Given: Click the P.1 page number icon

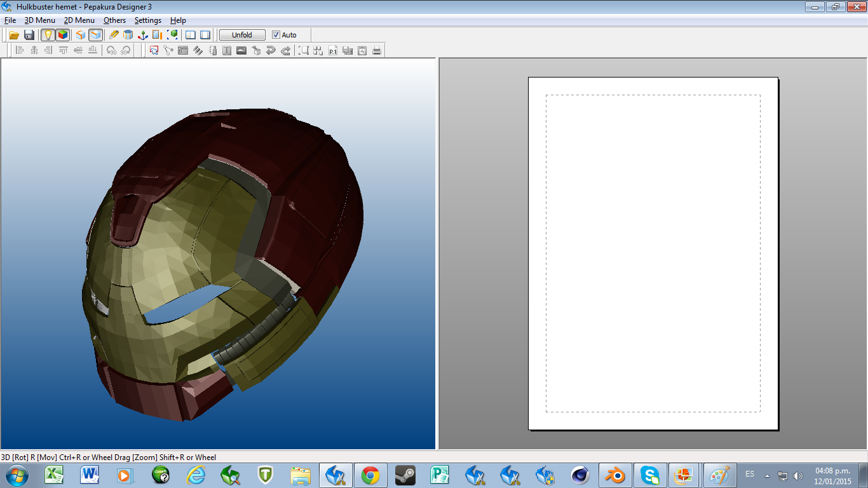Looking at the screenshot, I should [333, 50].
